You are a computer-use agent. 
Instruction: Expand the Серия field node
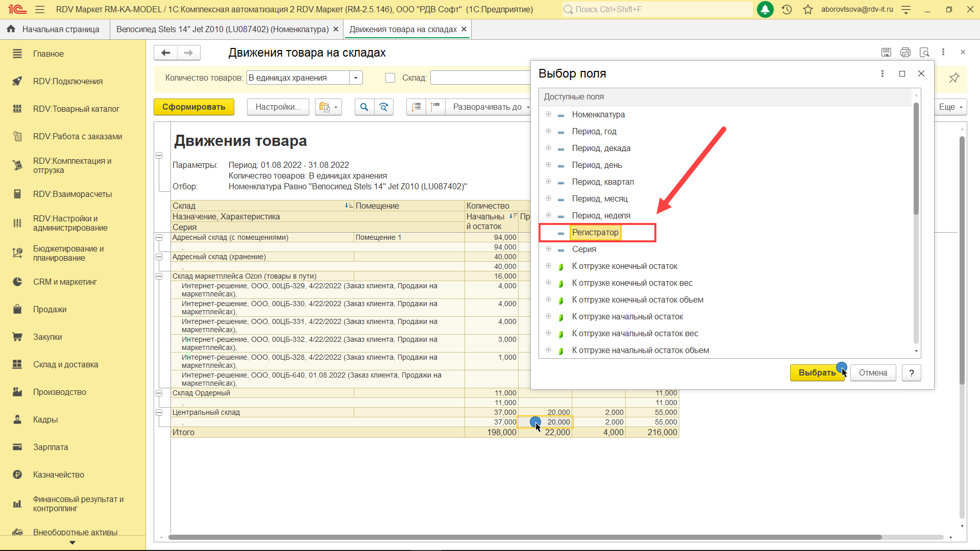548,249
